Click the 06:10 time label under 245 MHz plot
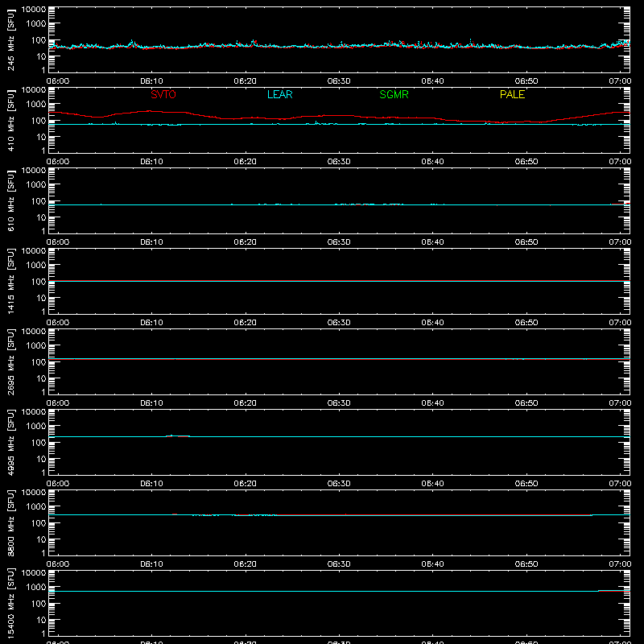Image resolution: width=644 pixels, height=644 pixels. click(151, 81)
